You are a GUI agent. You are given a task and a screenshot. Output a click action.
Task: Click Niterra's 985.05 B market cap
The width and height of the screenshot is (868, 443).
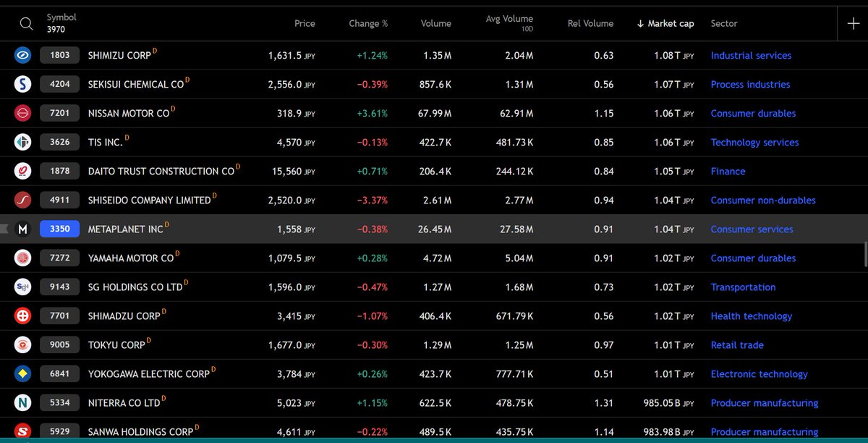(x=668, y=402)
